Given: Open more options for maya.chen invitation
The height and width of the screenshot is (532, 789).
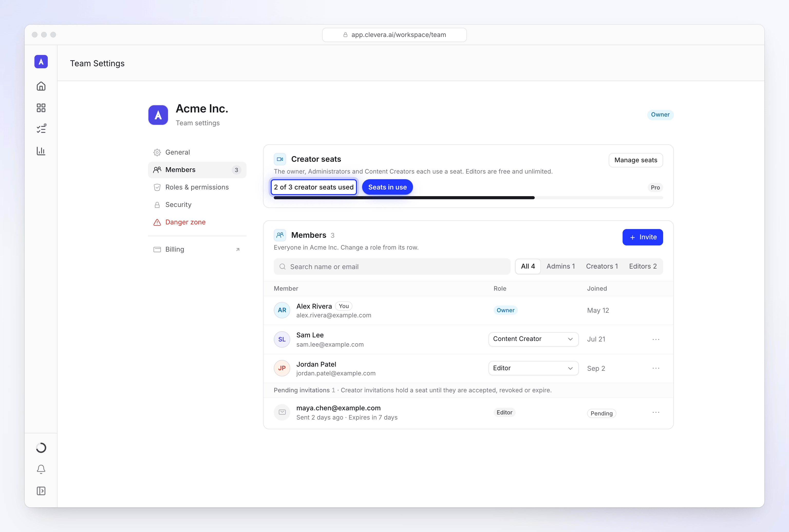Looking at the screenshot, I should (x=656, y=413).
